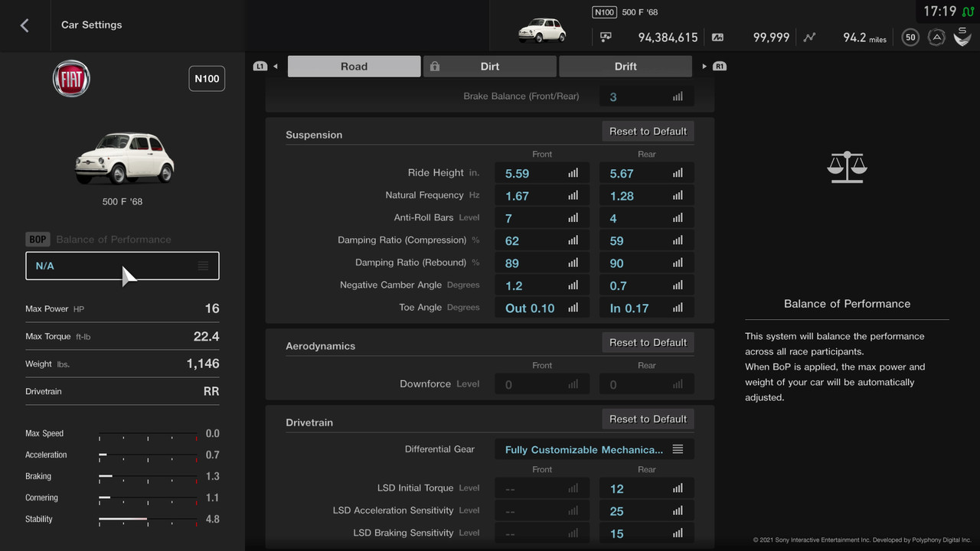
Task: Click the driver rating A icon
Action: tap(936, 37)
